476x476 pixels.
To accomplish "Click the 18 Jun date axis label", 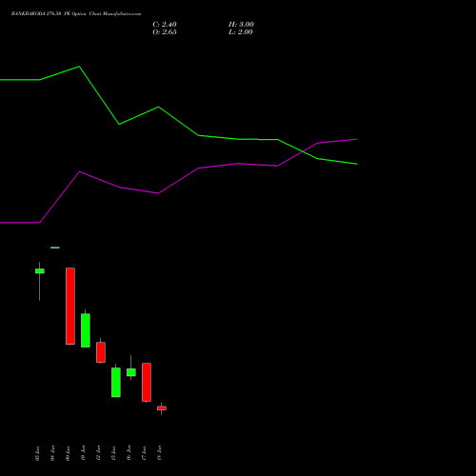I will pos(159,453).
